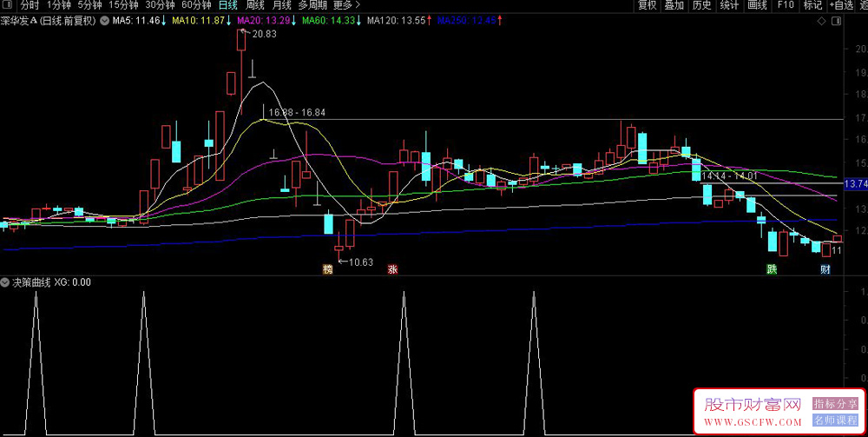Click 叠加 overlay button
The width and height of the screenshot is (868, 437).
coord(674,5)
